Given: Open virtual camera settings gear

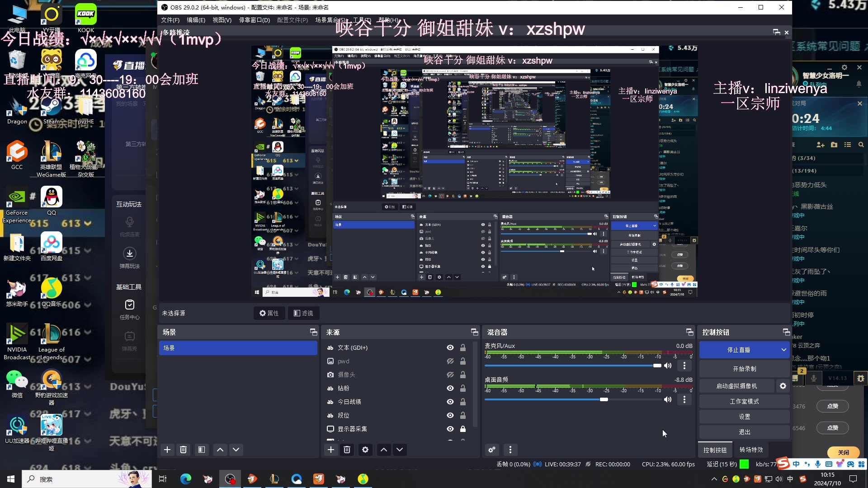Looking at the screenshot, I should 783,386.
